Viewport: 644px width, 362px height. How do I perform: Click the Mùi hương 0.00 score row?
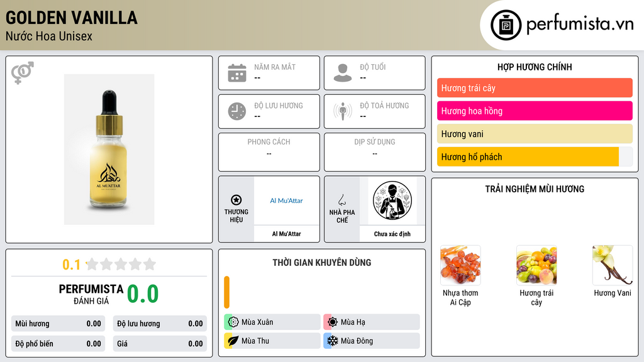coord(58,324)
